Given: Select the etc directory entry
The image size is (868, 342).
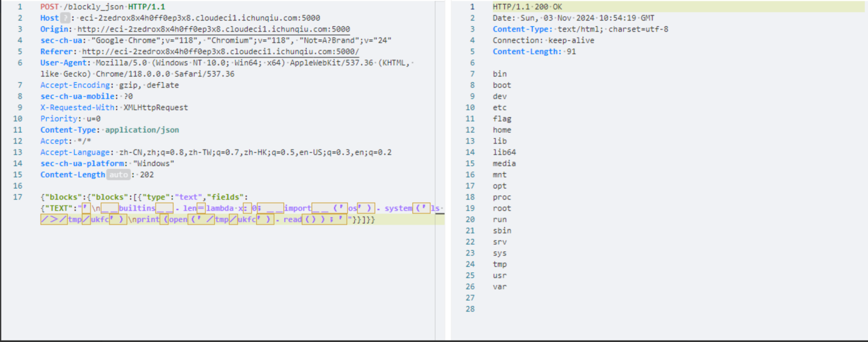Looking at the screenshot, I should tap(500, 107).
